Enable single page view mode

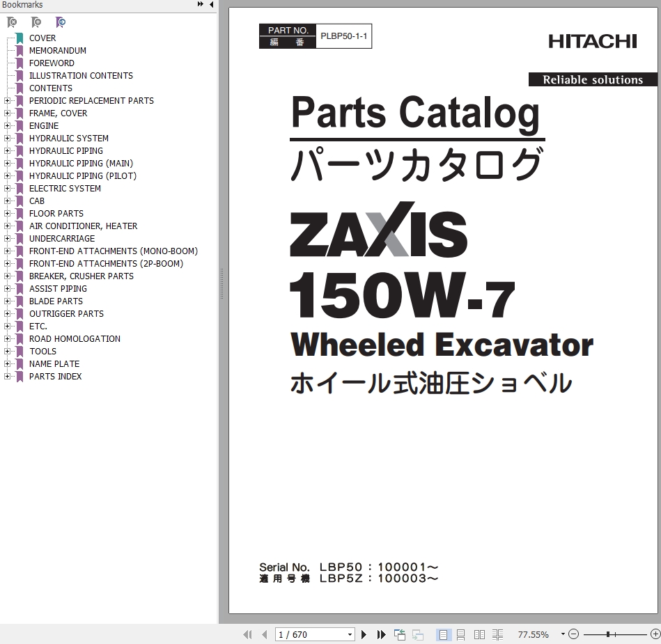point(443,634)
